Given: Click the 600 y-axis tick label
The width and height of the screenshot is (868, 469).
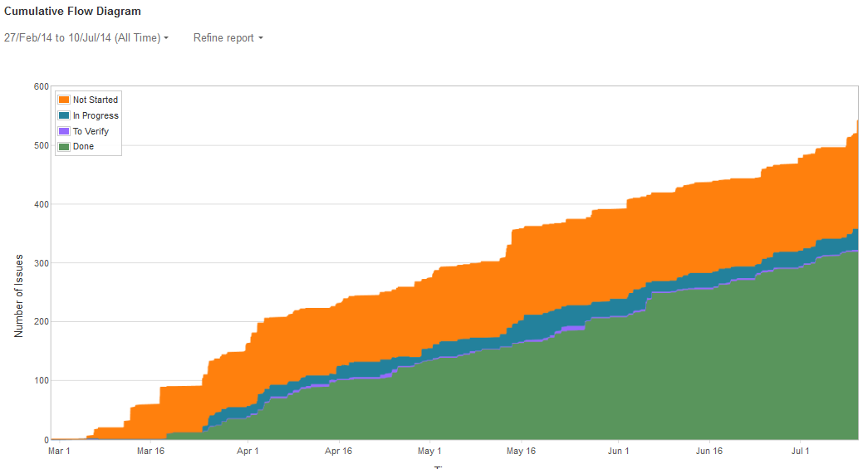Looking at the screenshot, I should click(41, 86).
